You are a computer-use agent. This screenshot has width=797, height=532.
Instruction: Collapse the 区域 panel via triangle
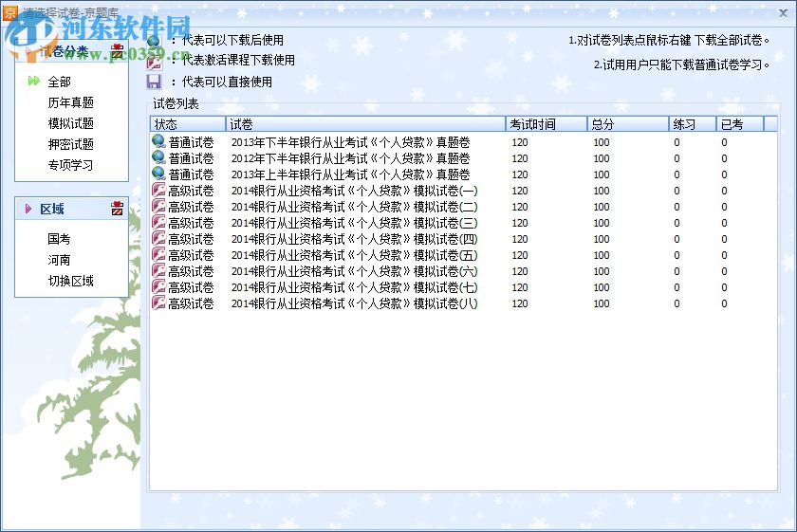coord(28,209)
